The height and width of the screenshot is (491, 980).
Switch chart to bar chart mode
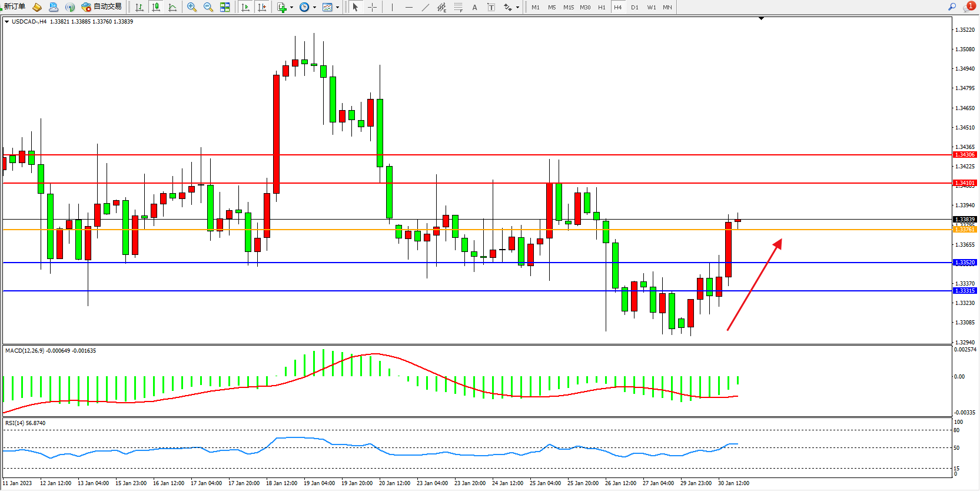coord(139,7)
